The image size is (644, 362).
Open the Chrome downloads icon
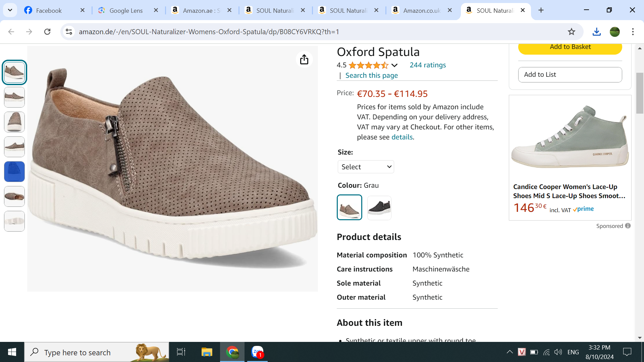596,32
